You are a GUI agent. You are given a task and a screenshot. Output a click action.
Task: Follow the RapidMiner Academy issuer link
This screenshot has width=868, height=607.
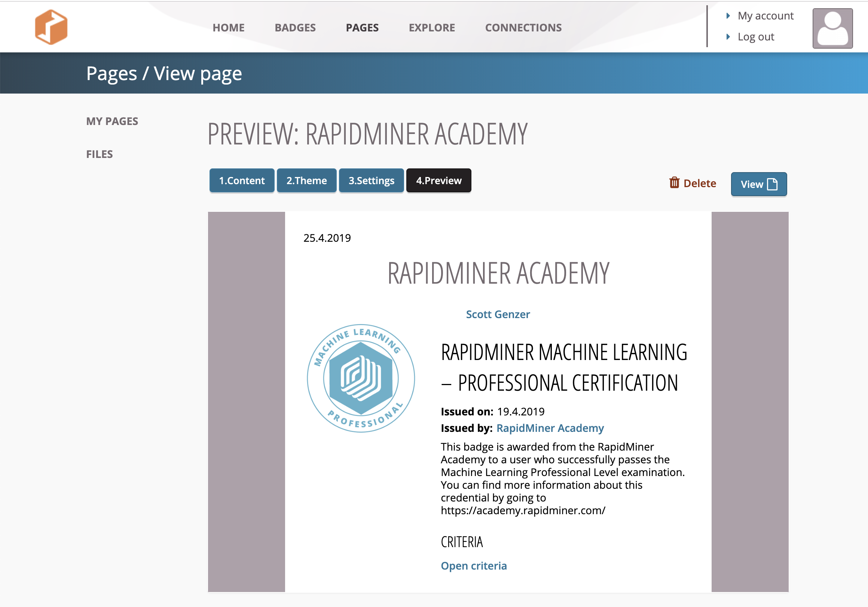[x=550, y=428]
